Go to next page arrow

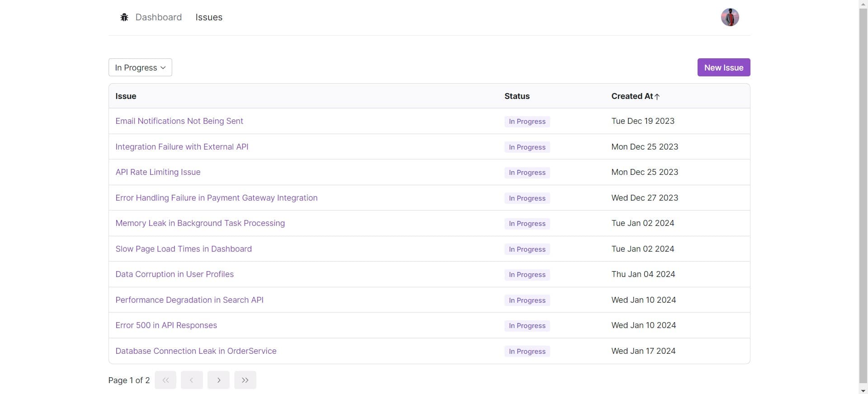(218, 380)
